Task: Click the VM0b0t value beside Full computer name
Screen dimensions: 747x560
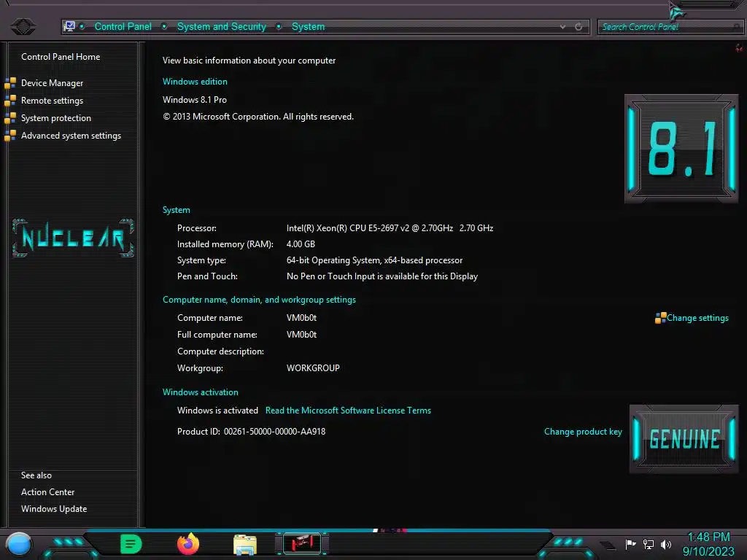Action: click(x=301, y=334)
